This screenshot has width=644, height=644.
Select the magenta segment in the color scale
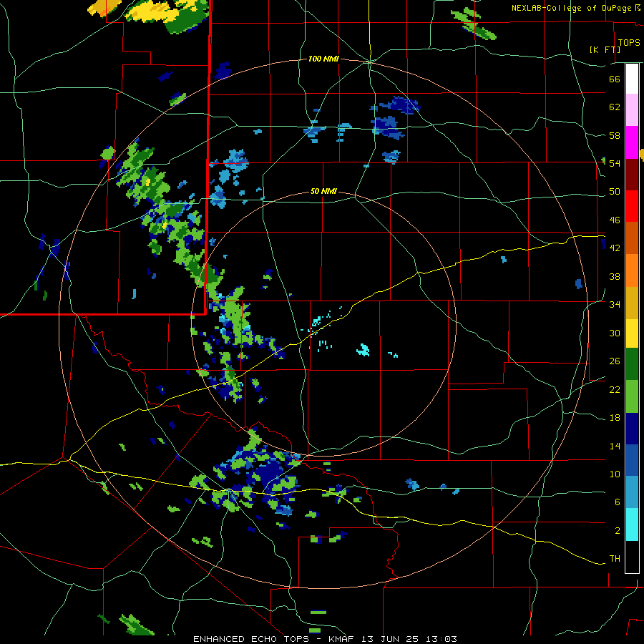coord(632,142)
